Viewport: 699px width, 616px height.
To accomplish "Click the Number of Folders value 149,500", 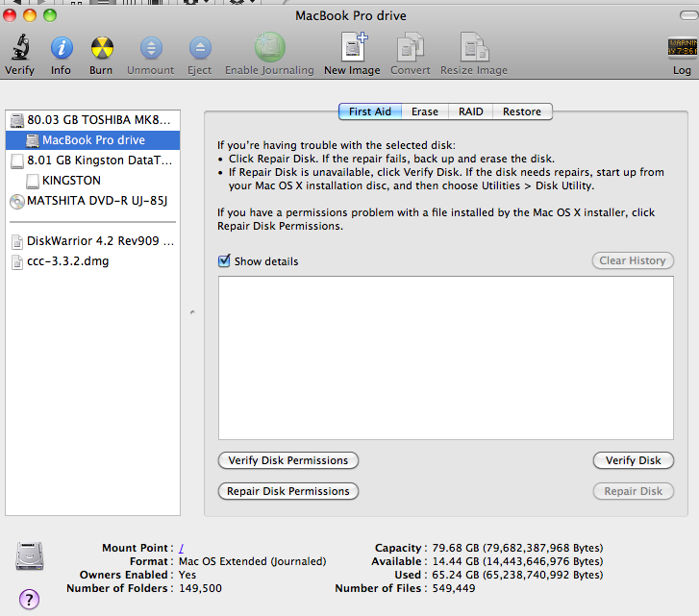I will click(200, 588).
